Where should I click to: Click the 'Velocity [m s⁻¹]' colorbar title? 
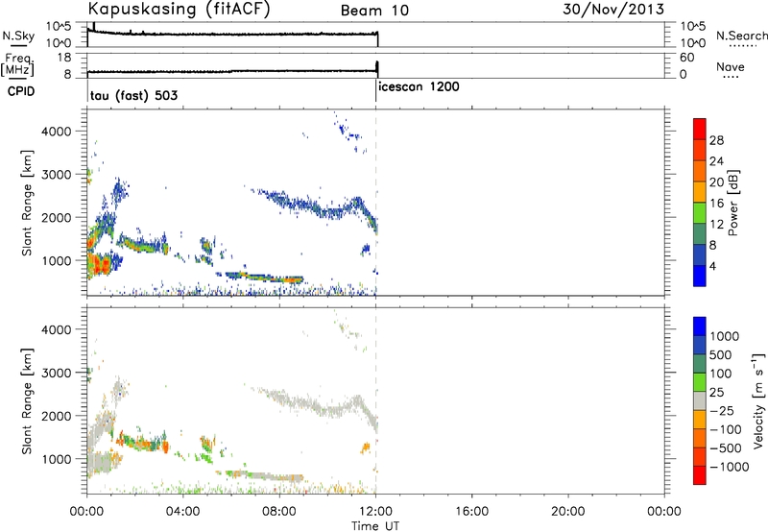click(758, 400)
